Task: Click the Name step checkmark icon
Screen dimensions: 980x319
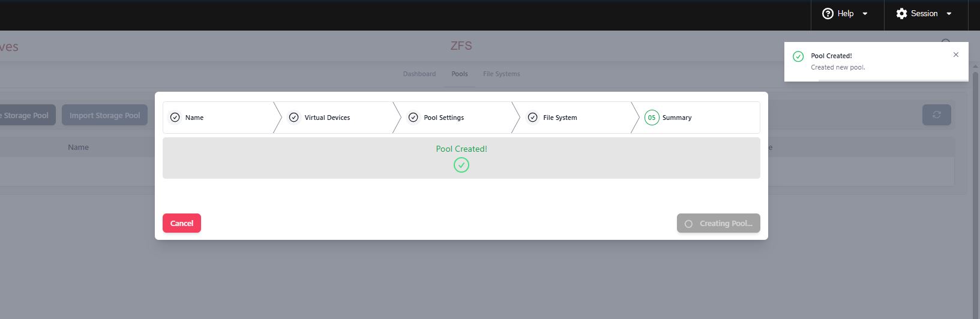Action: point(175,118)
